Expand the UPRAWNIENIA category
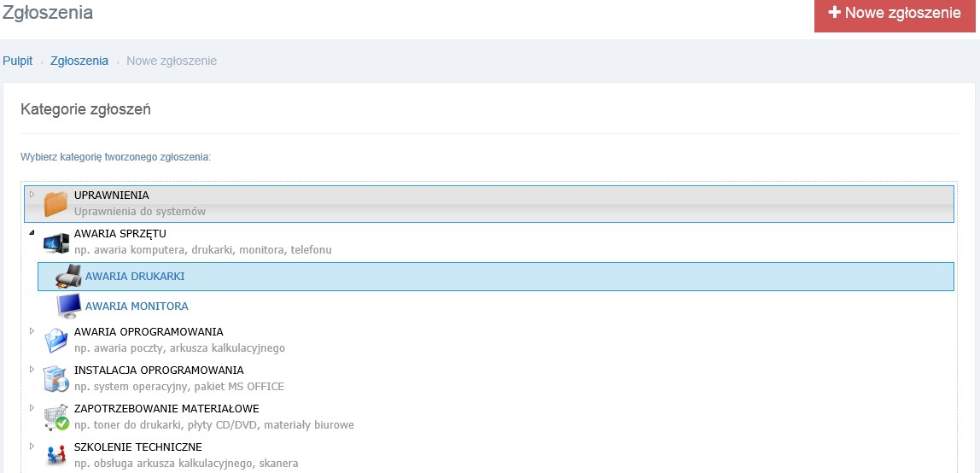980x473 pixels. click(32, 195)
